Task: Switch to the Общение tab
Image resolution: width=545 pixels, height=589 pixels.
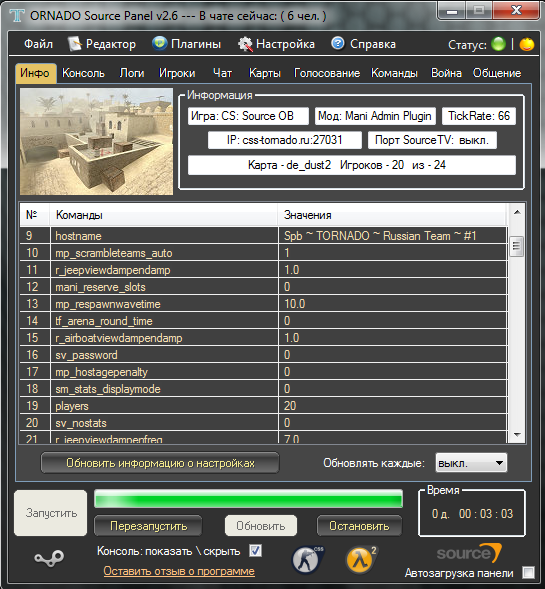Action: [x=497, y=73]
